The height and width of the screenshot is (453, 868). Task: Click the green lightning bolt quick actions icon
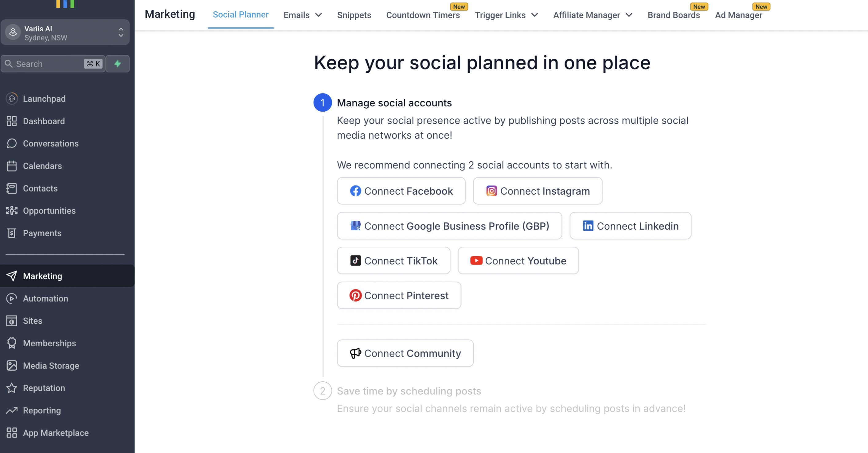tap(117, 64)
